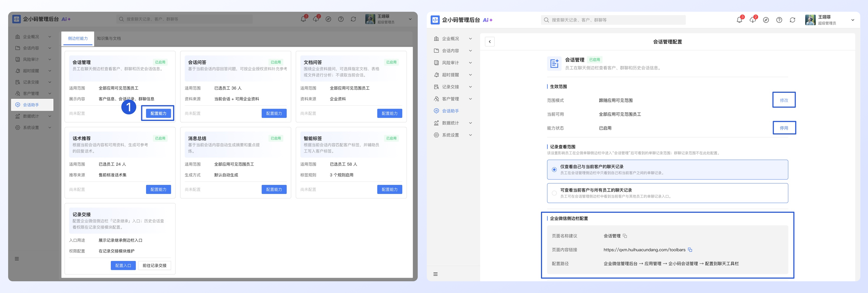Open 会话内容 in right window sidebar
Screen dimensions: 868x293
(x=450, y=51)
